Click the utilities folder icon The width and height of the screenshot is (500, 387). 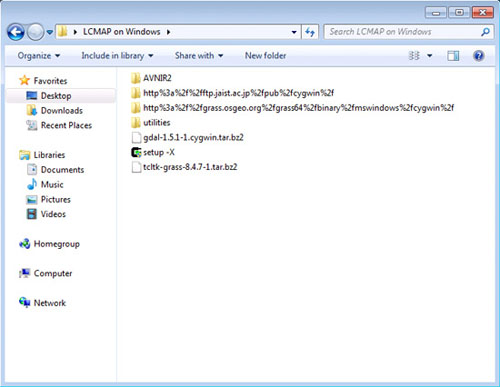[136, 123]
